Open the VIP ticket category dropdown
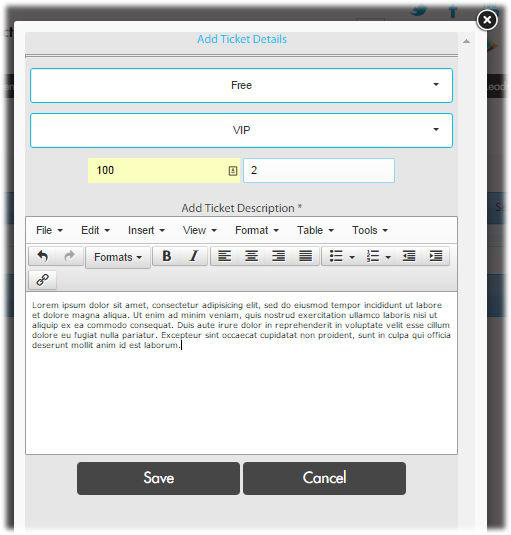The image size is (511, 535). (x=241, y=130)
